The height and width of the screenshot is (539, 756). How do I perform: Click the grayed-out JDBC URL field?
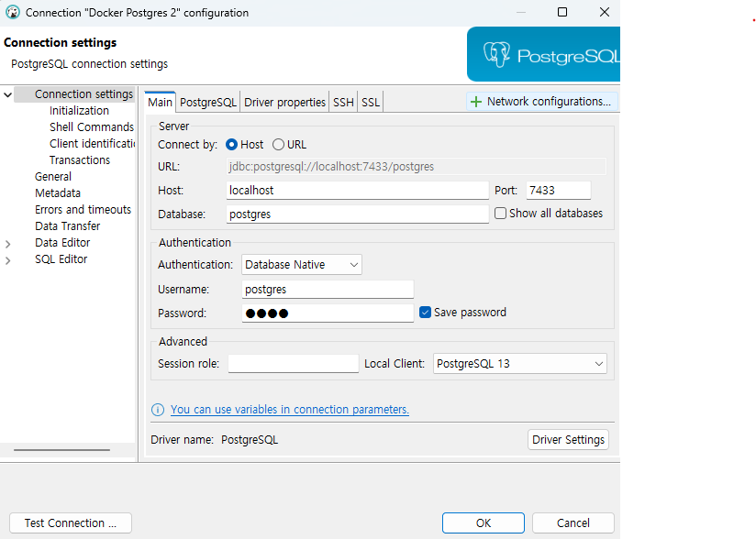click(x=417, y=167)
